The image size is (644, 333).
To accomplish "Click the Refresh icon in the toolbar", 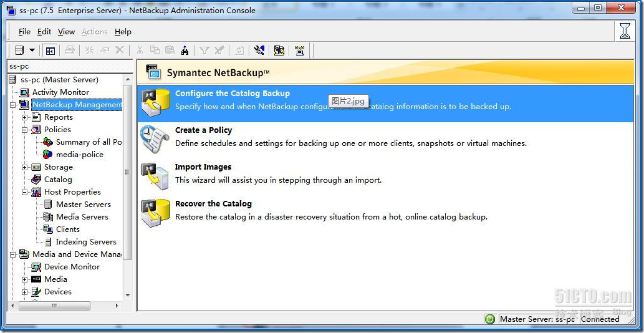I will tap(239, 50).
